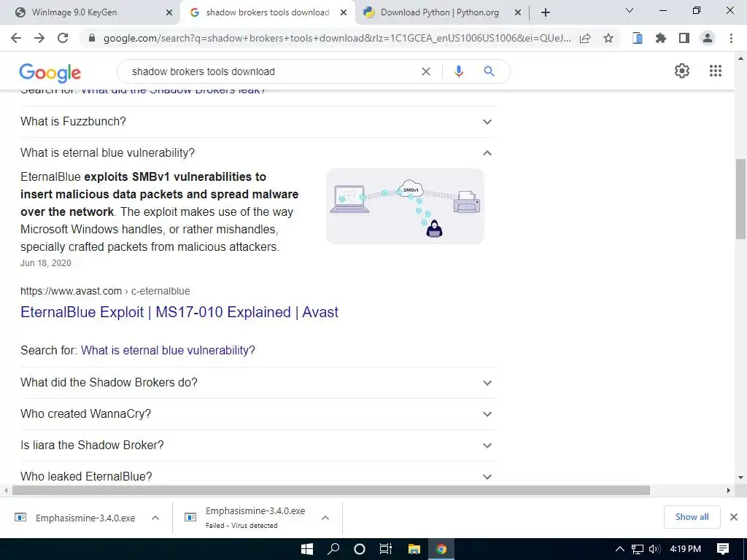
Task: Open the volume tray icon
Action: [654, 549]
